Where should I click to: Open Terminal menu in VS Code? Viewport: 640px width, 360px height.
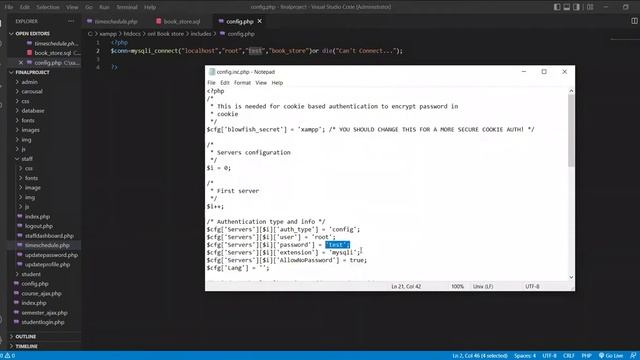point(127,7)
